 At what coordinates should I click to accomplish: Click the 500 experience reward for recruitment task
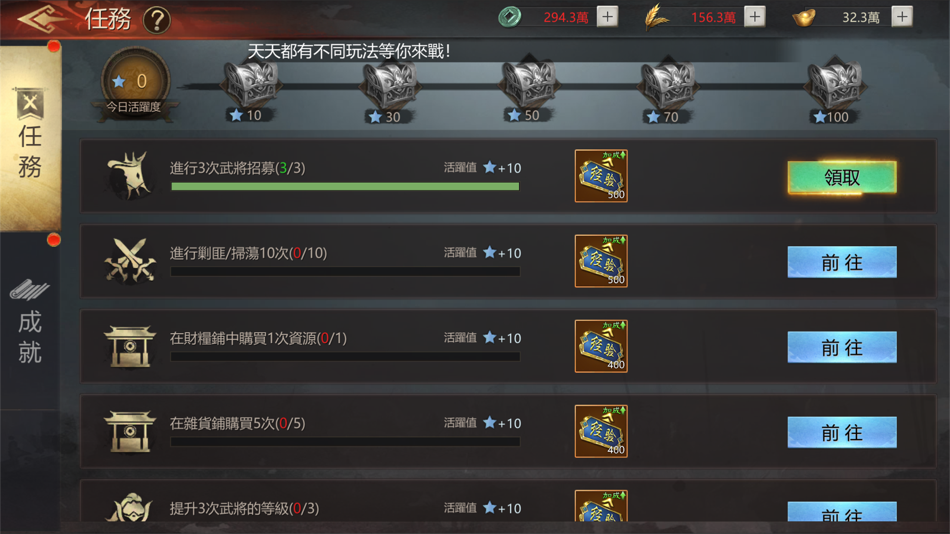(x=601, y=176)
